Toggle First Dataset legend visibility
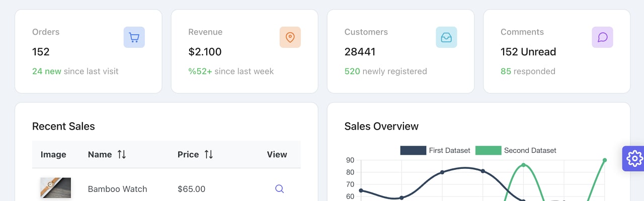This screenshot has height=201, width=644. tap(435, 150)
